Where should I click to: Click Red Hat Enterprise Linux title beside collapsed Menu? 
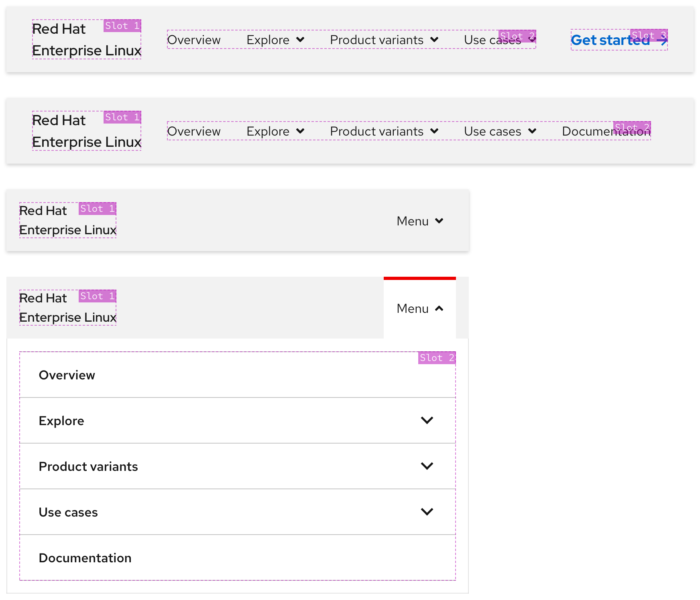click(x=67, y=221)
